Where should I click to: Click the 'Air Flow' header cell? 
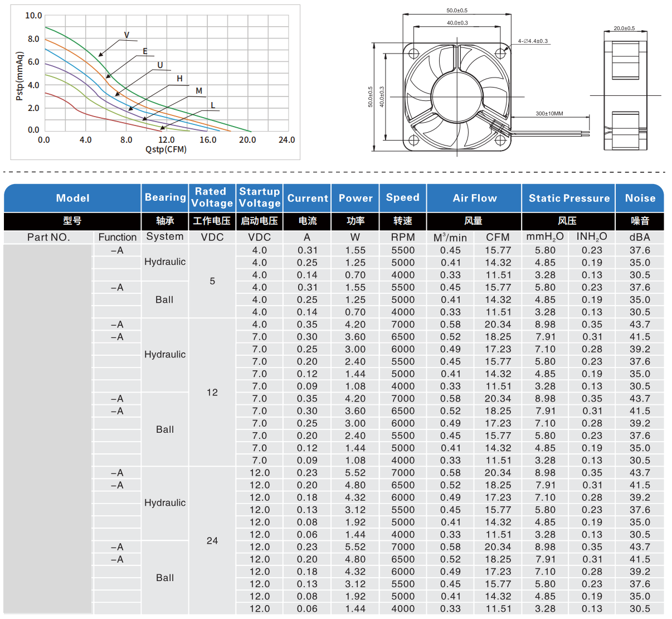(x=474, y=198)
